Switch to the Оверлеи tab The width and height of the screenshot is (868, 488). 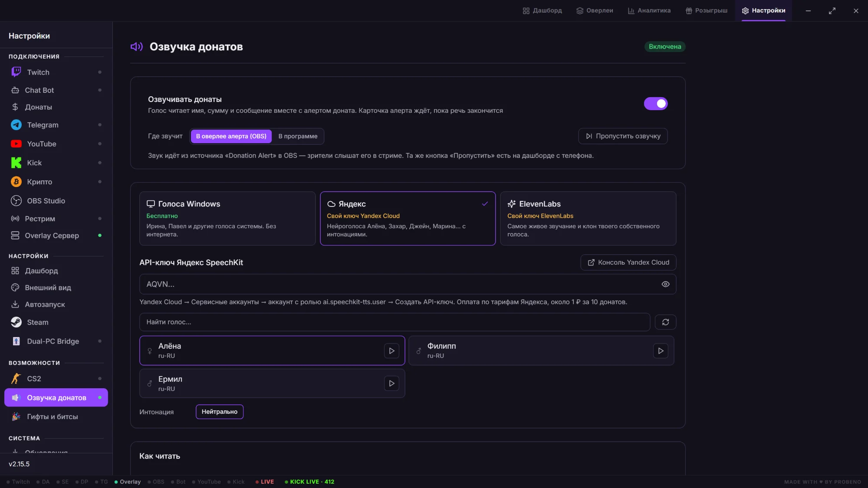(595, 10)
